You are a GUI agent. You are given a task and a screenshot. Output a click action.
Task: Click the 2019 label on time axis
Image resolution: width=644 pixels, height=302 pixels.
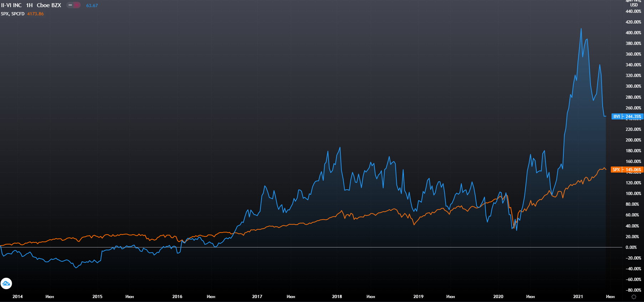click(419, 297)
